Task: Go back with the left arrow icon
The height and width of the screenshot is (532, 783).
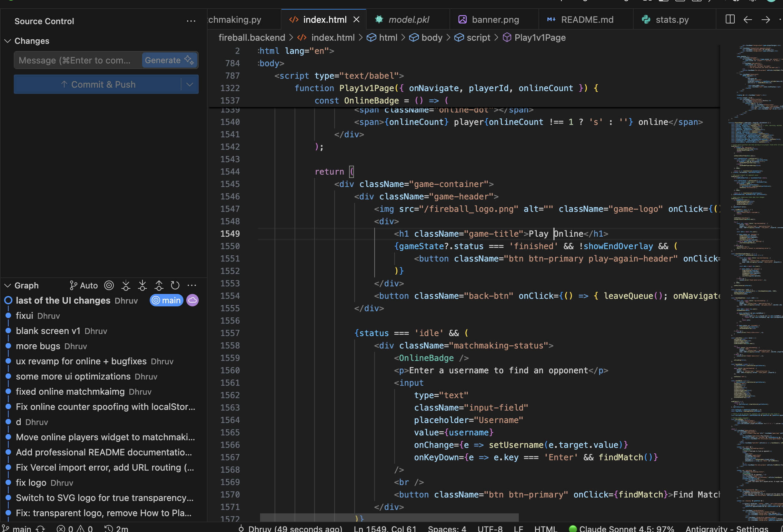Action: pyautogui.click(x=747, y=19)
